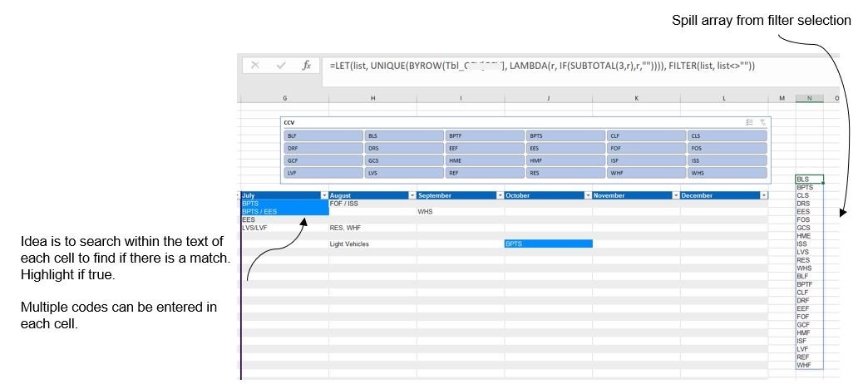
Task: Click the CCV slicer clear filter icon
Action: click(762, 122)
